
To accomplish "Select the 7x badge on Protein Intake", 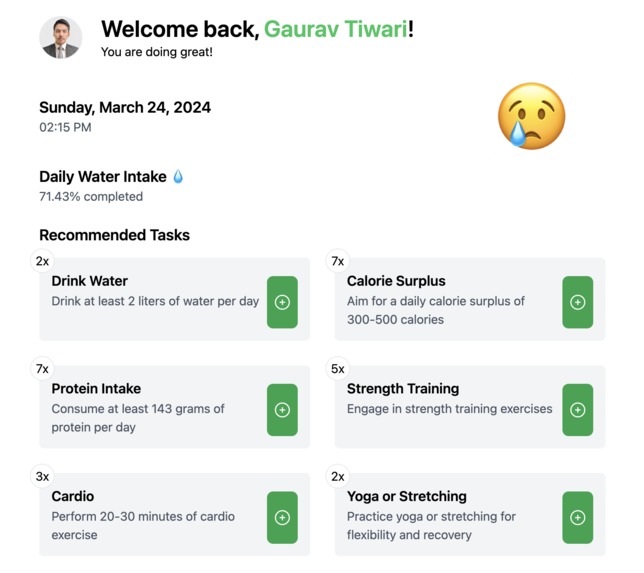I will (42, 368).
